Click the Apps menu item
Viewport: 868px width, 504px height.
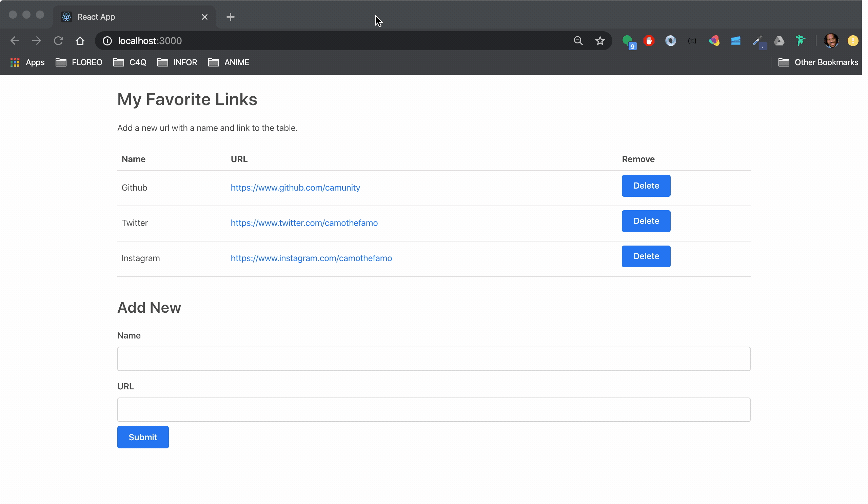(26, 62)
